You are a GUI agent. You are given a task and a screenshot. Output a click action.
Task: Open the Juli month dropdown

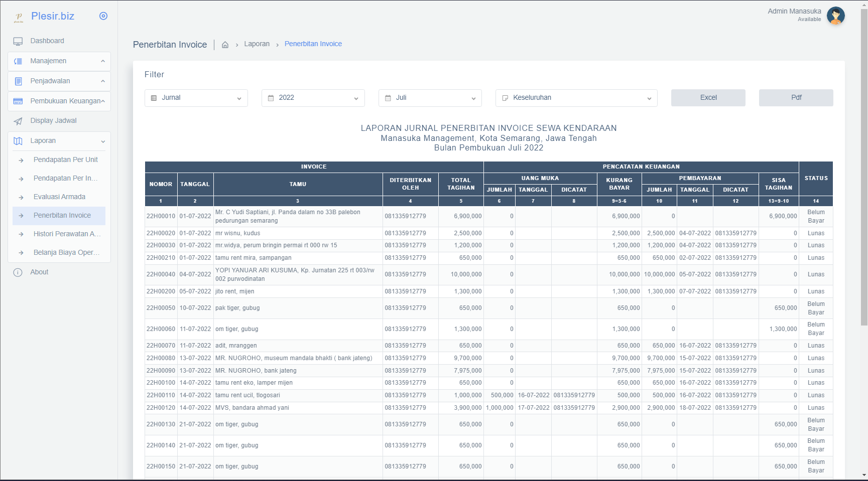point(430,98)
